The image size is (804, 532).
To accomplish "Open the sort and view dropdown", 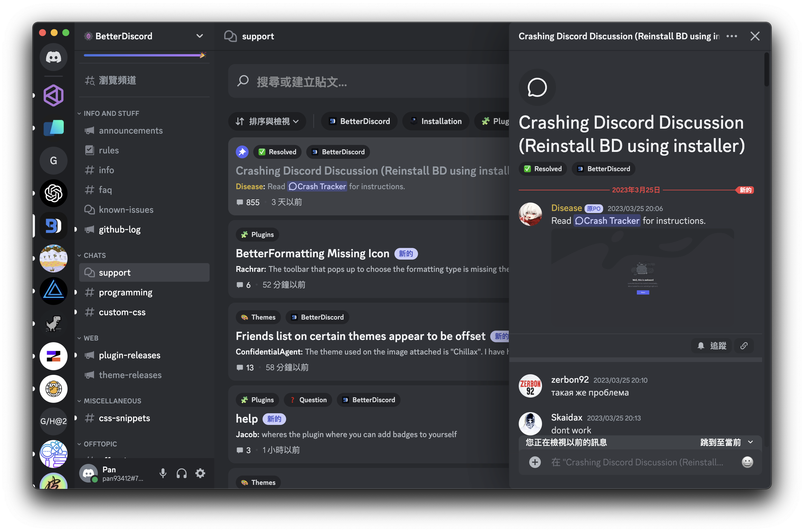I will pos(267,121).
